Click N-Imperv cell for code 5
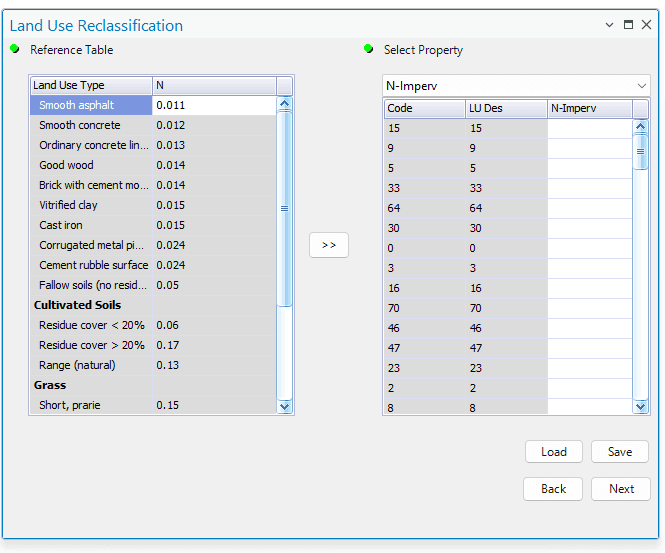The width and height of the screenshot is (665, 553). click(x=590, y=168)
